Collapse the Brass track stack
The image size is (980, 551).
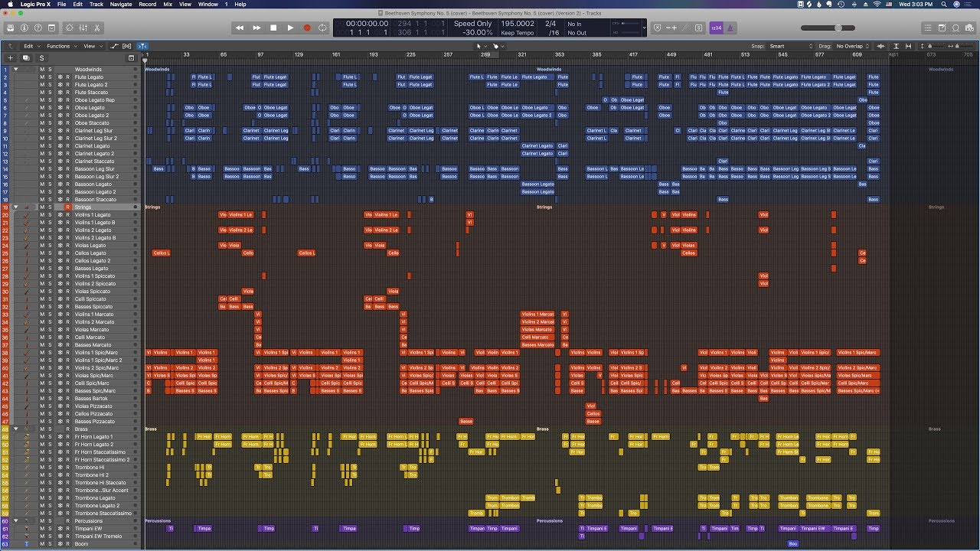[x=15, y=429]
